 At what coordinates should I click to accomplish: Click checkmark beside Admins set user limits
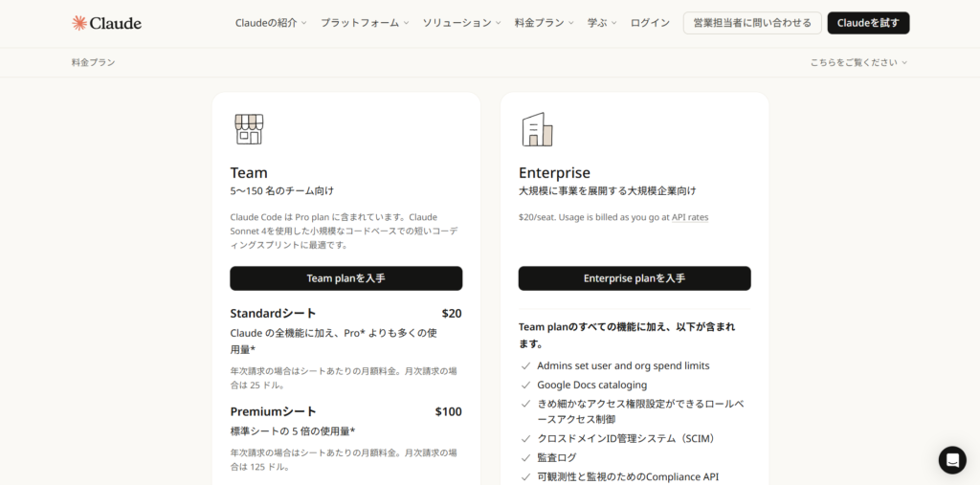click(525, 366)
